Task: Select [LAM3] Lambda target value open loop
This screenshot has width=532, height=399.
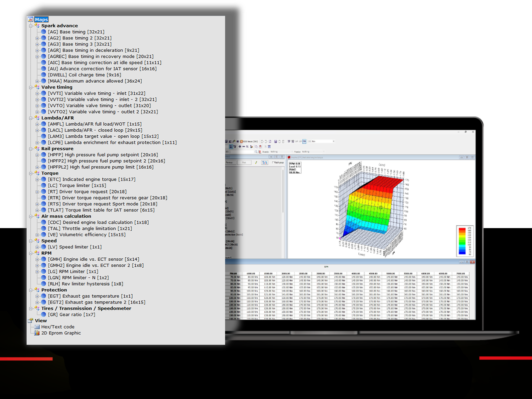Action: pyautogui.click(x=103, y=136)
